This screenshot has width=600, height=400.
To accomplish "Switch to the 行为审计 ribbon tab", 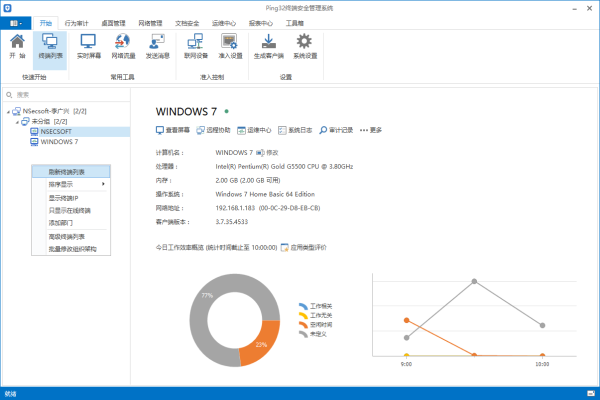I will click(x=77, y=23).
